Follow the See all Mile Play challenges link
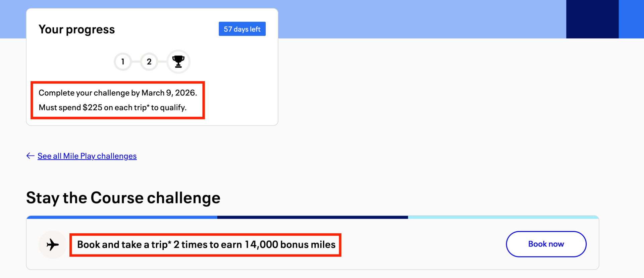This screenshot has height=278, width=644. (x=87, y=155)
